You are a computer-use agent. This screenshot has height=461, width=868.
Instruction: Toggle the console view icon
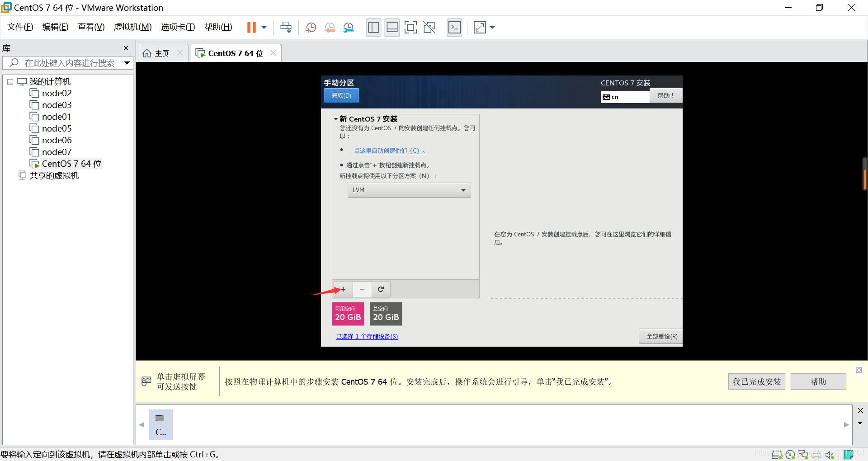point(454,28)
